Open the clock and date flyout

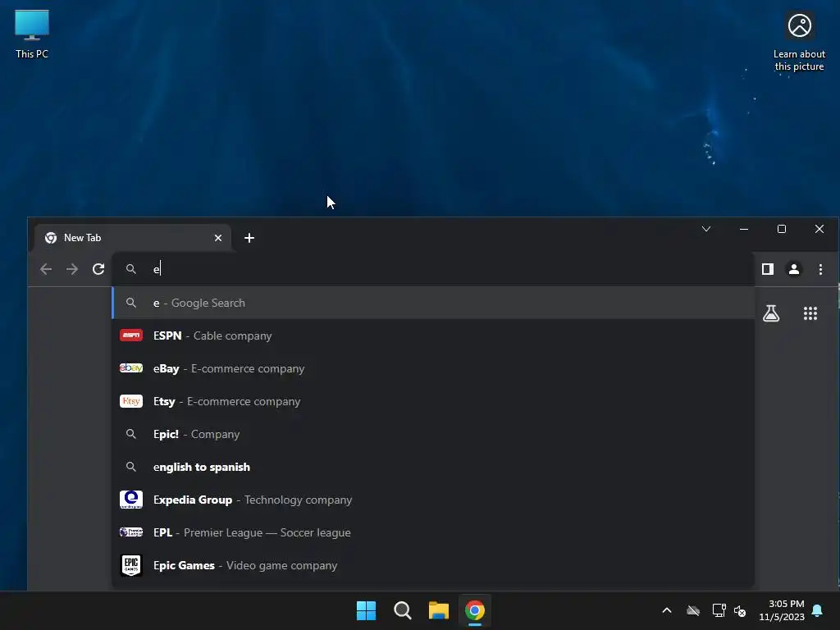click(x=782, y=610)
